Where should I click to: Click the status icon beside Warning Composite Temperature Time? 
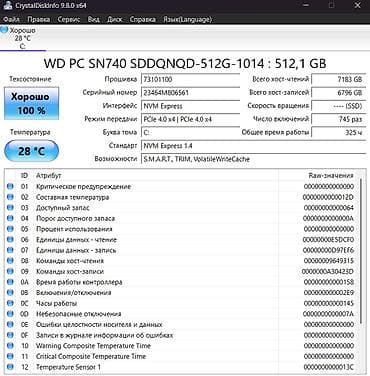pos(10,346)
